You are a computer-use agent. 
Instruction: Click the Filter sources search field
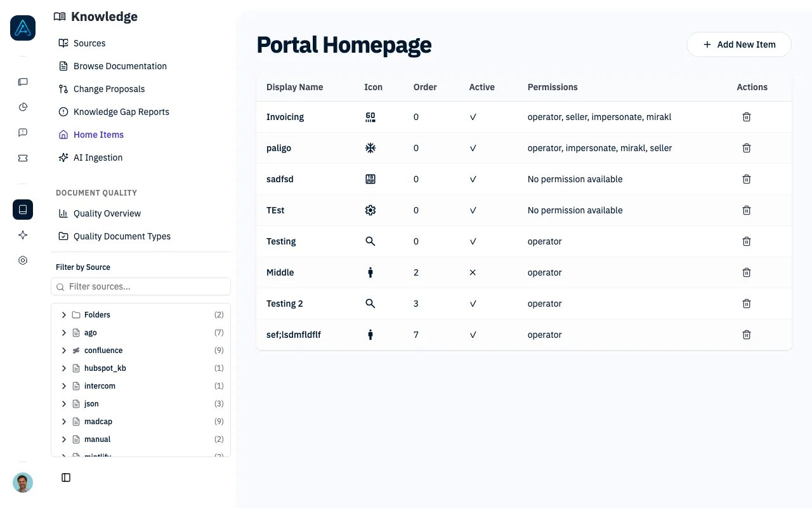pos(141,286)
